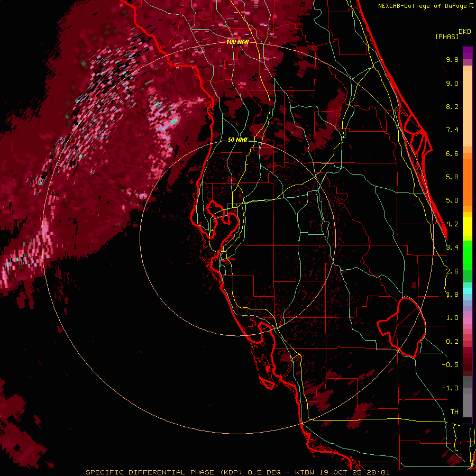Viewport: 476px width, 476px height.
Task: Pick the light peach band on the color scale
Action: click(467, 108)
